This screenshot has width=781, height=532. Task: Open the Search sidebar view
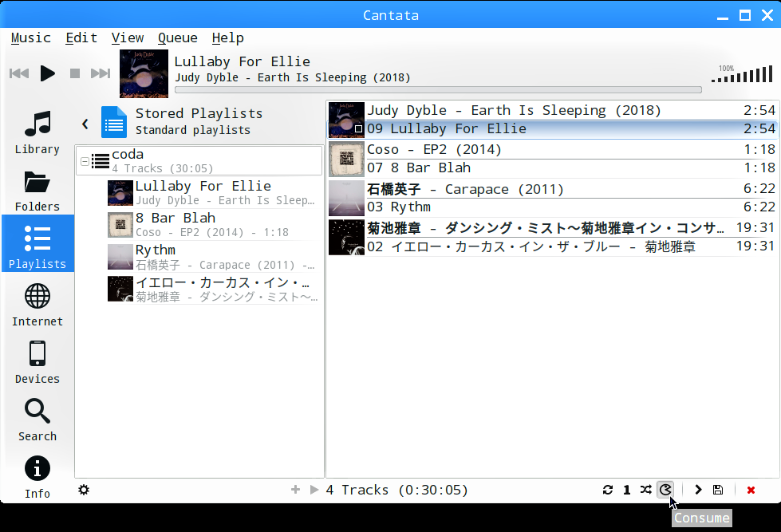(37, 420)
